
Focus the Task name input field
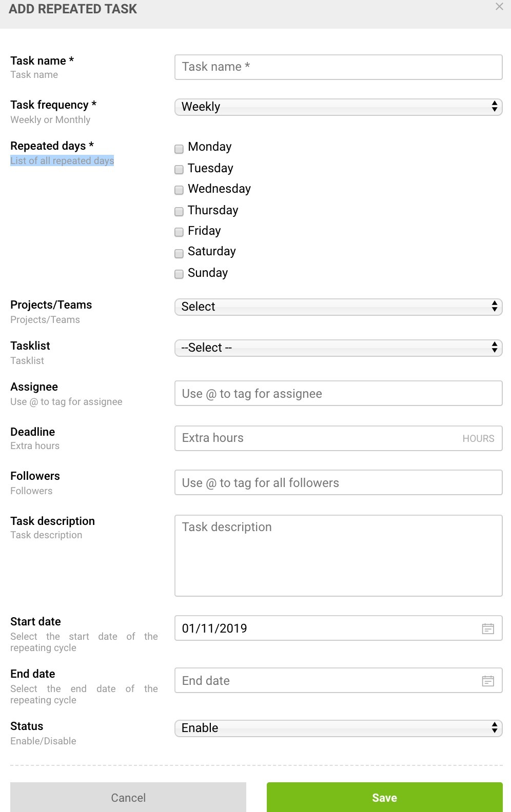[338, 67]
